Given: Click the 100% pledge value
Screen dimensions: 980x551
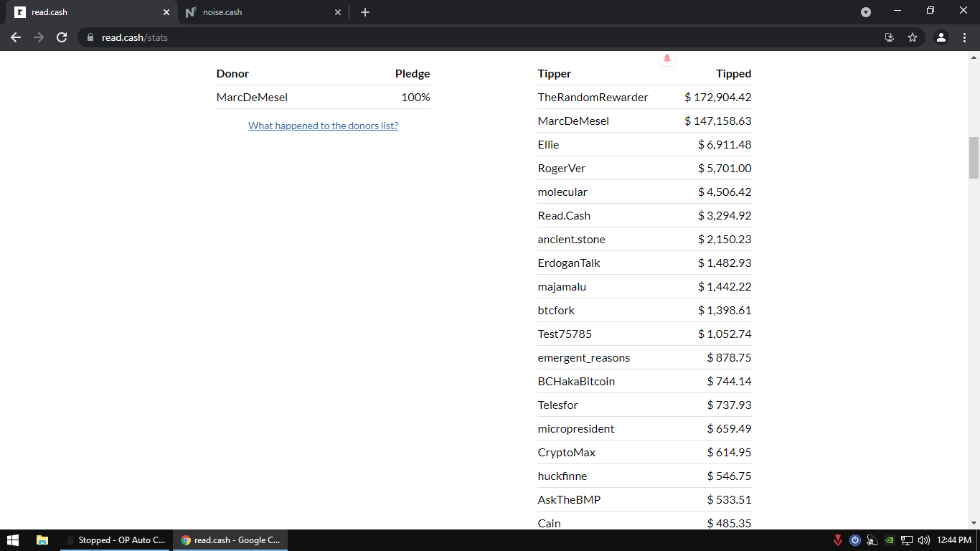Looking at the screenshot, I should click(x=416, y=98).
